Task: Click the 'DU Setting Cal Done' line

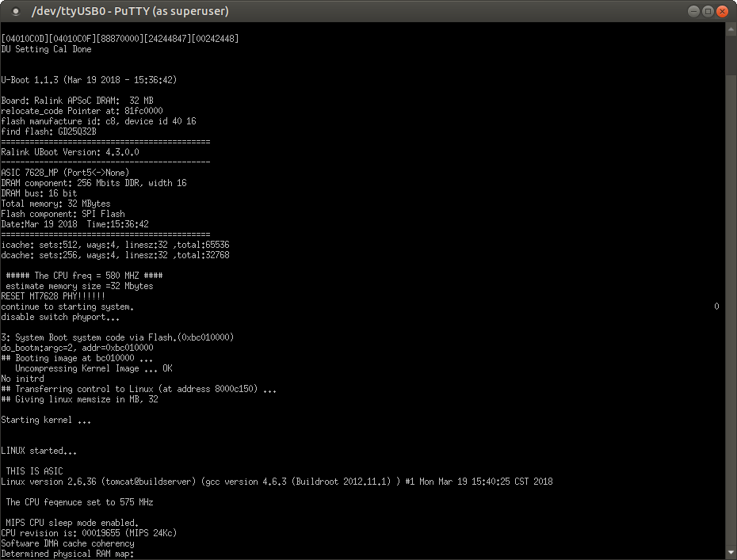Action: coord(46,49)
